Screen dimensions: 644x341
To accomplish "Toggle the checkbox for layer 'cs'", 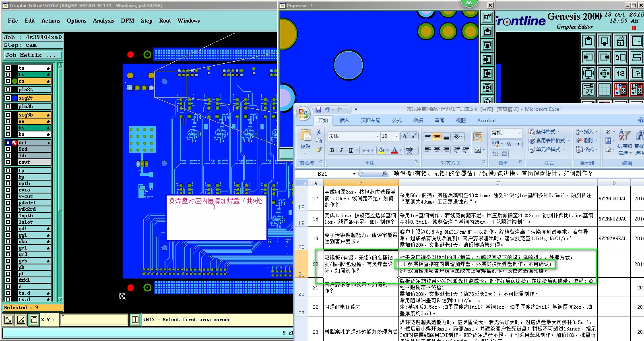I will coord(8,81).
